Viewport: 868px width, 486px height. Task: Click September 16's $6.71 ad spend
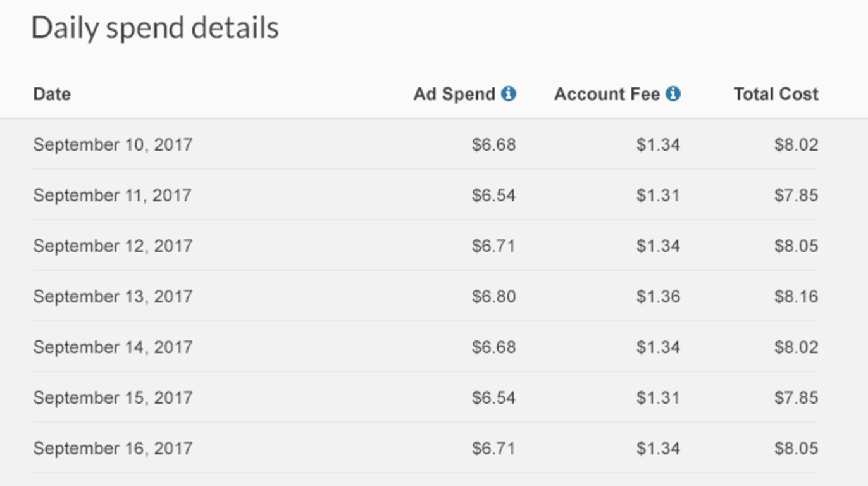494,449
